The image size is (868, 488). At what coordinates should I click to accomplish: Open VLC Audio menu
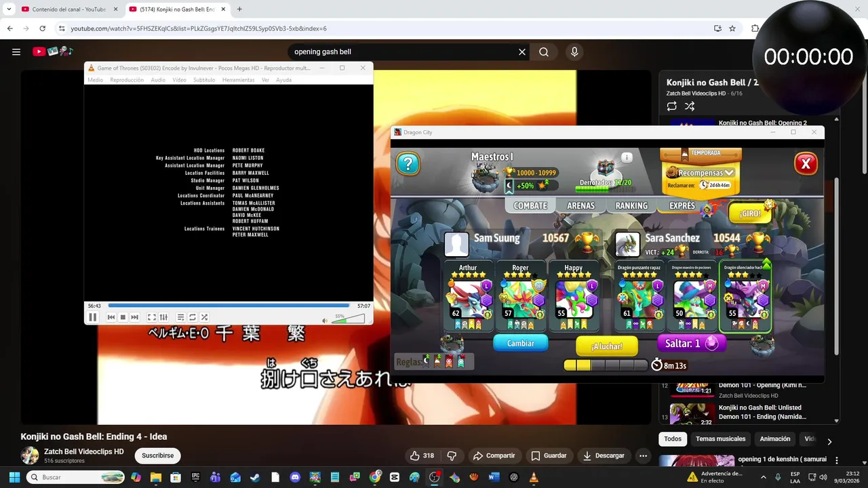pos(158,80)
